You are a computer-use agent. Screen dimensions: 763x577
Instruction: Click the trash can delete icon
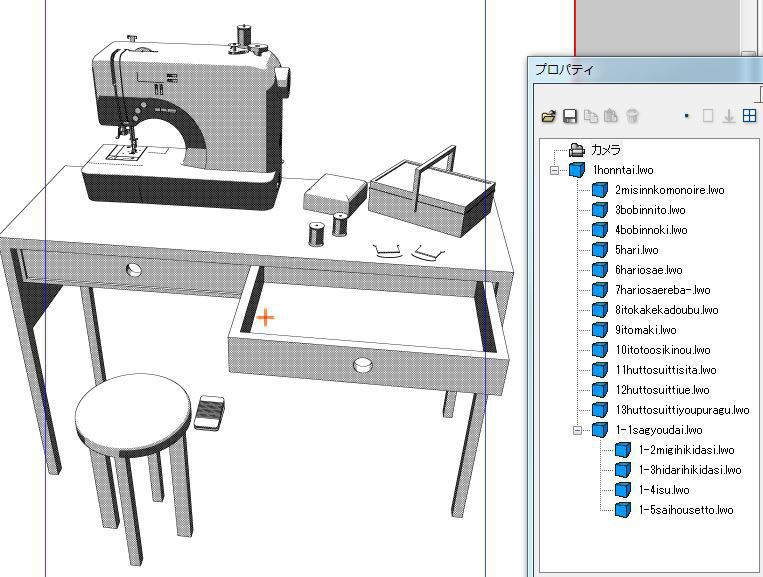click(x=632, y=116)
